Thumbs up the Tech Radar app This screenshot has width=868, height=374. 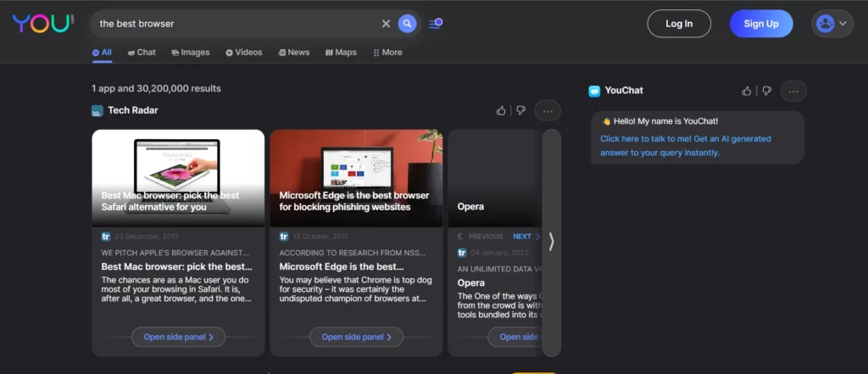[x=501, y=110]
